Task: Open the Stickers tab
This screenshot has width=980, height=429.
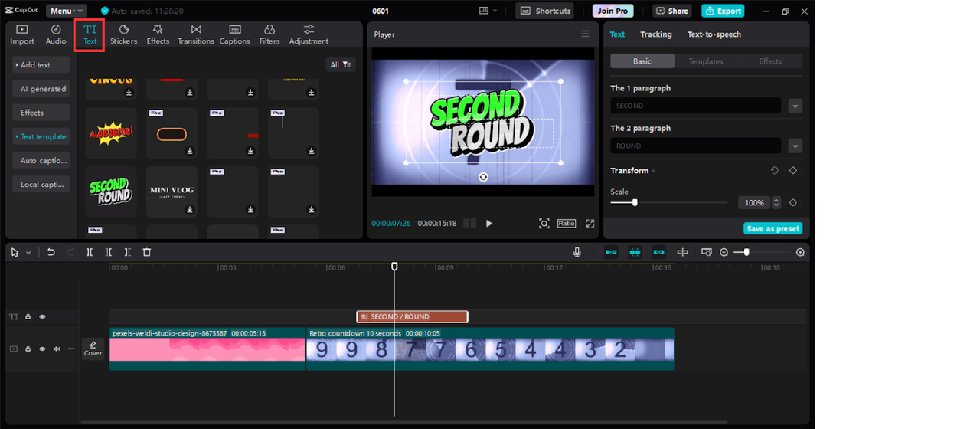Action: click(x=124, y=34)
